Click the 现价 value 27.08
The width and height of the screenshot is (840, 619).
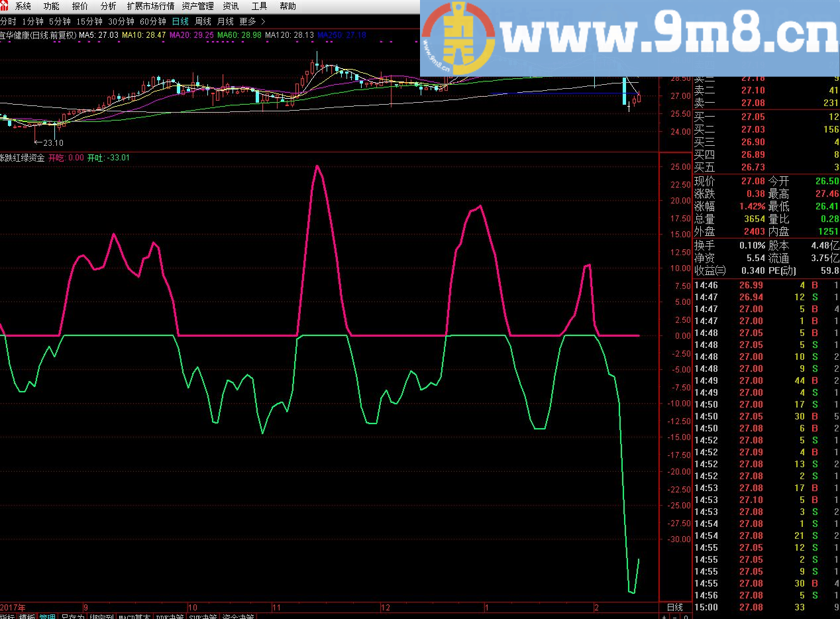(753, 182)
